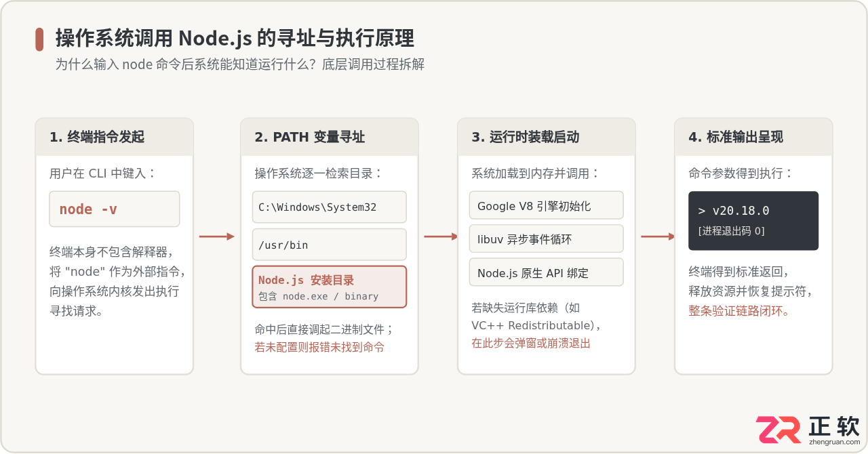Screen dimensions: 868x454
Task: Click the line "将 "node" 作为外部指令，"
Action: tap(117, 272)
